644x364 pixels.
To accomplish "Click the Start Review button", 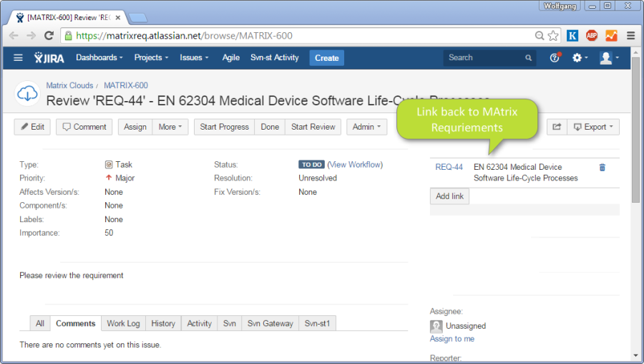I will [x=313, y=127].
